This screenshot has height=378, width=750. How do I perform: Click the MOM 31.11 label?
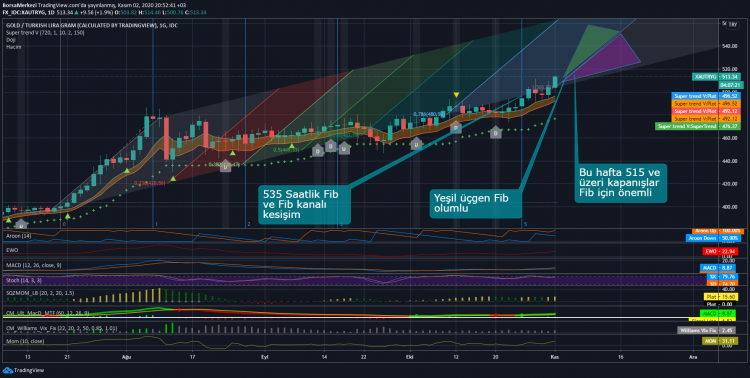coord(719,341)
